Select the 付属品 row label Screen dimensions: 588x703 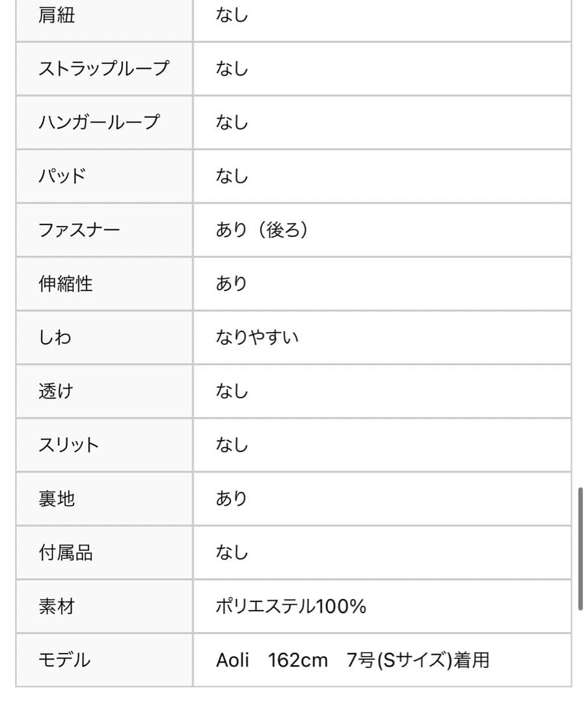click(x=66, y=553)
